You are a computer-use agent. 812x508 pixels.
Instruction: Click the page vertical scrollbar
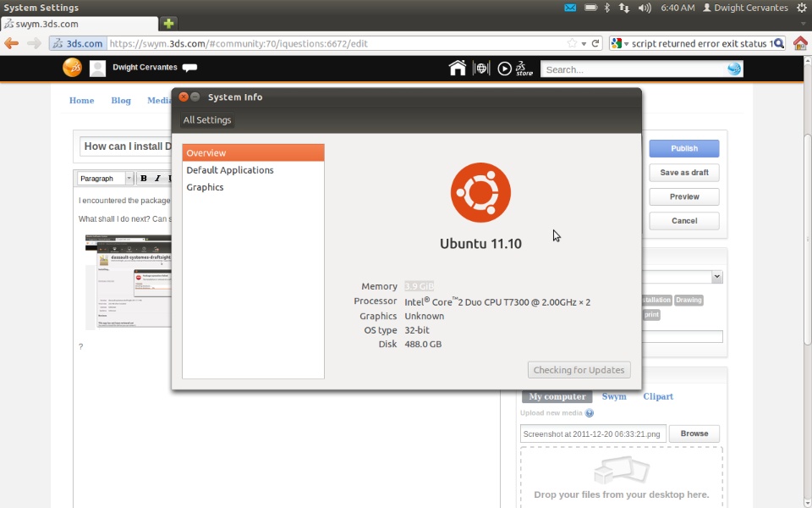coord(807,239)
